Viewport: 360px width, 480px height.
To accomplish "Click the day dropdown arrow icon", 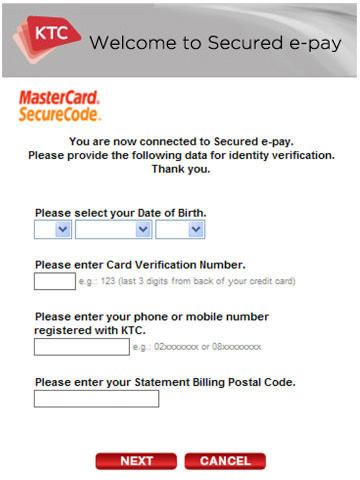I will (x=63, y=229).
